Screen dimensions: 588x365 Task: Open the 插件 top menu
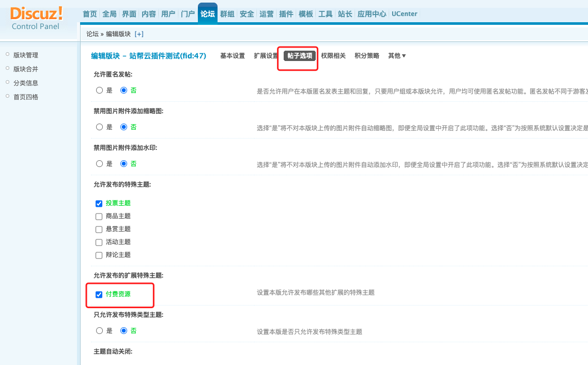point(286,14)
